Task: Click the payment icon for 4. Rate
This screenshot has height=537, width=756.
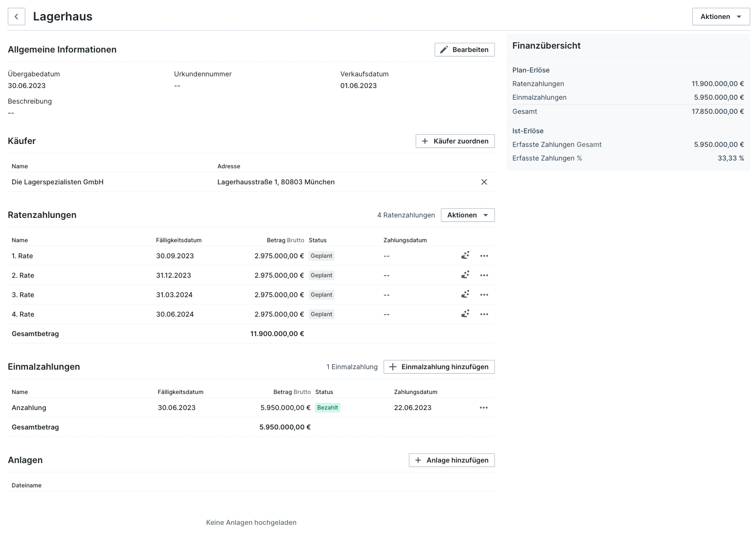Action: pyautogui.click(x=465, y=314)
